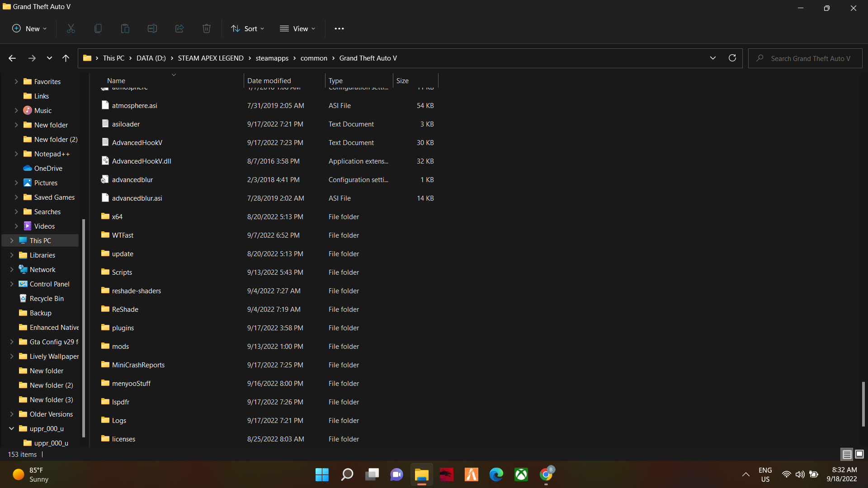This screenshot has width=868, height=488.
Task: Open Microsoft Edge from the taskbar
Action: tap(496, 474)
